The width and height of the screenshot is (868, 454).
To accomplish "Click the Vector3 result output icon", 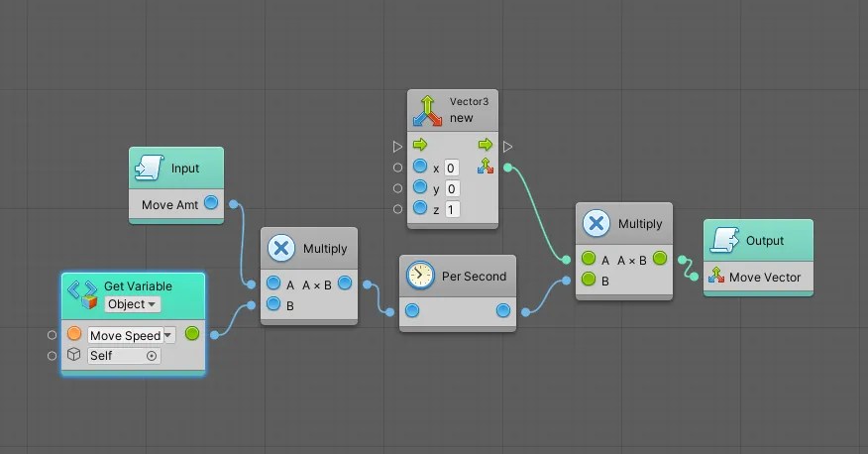I will coord(486,167).
